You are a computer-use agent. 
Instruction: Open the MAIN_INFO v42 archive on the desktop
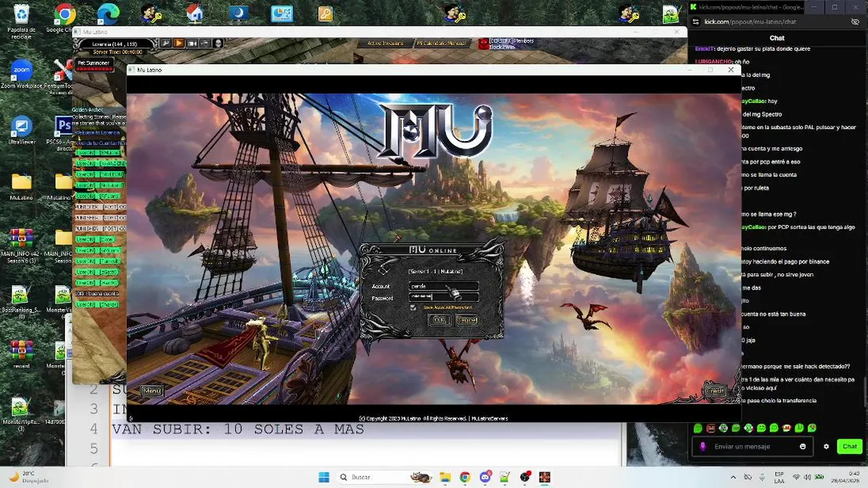coord(22,246)
